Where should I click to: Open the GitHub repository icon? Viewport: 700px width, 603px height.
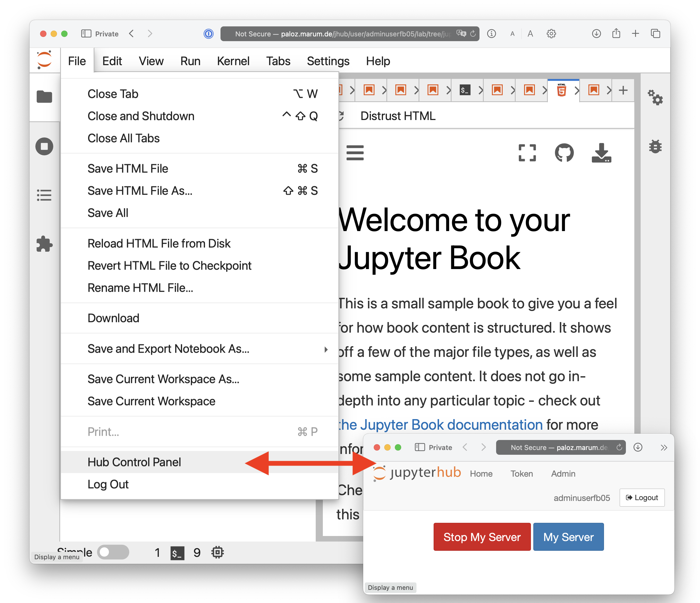[564, 153]
